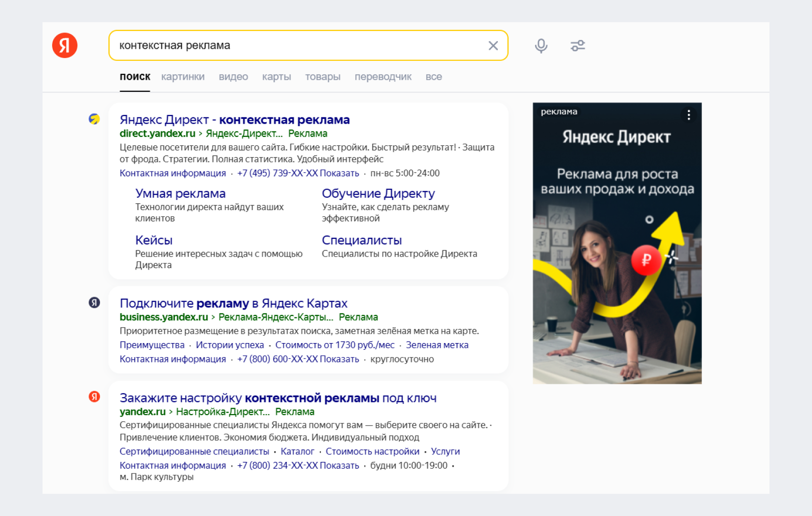Click the search field containing 'контекстная реклама'

(x=308, y=45)
